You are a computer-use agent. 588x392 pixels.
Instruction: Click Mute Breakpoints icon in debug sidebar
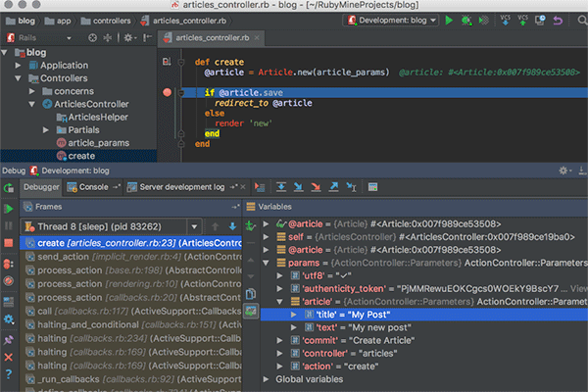coord(8,280)
